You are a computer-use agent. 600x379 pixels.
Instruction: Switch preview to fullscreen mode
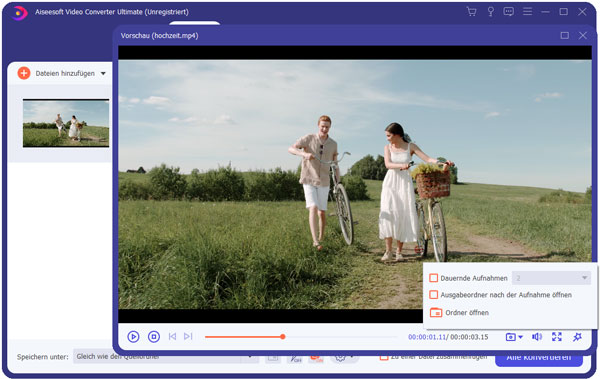(557, 337)
